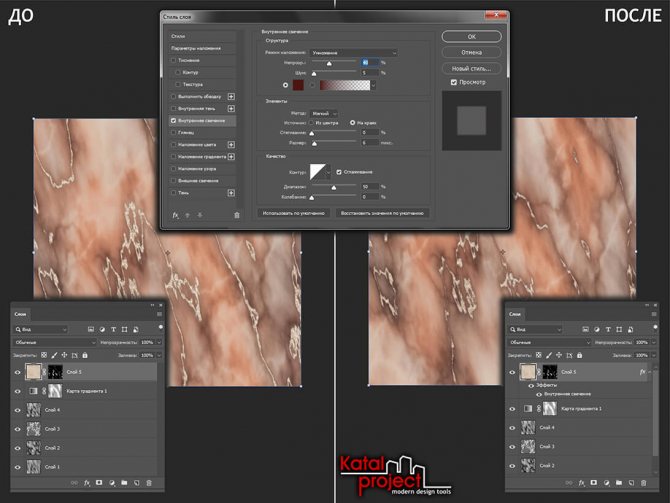
Task: Click the plus icon next to Тень
Action: point(232,192)
